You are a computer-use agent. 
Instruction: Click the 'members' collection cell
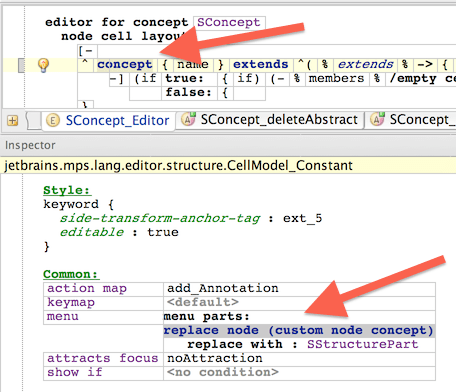click(x=336, y=79)
